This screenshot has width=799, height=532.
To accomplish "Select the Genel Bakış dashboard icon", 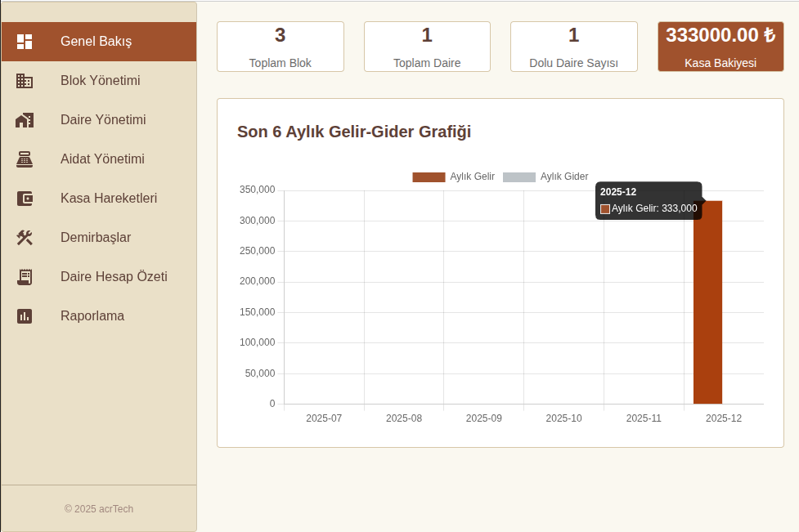I will [25, 41].
